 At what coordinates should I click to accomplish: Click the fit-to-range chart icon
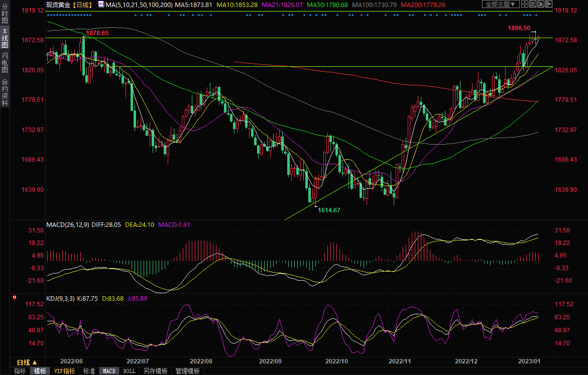click(x=533, y=5)
